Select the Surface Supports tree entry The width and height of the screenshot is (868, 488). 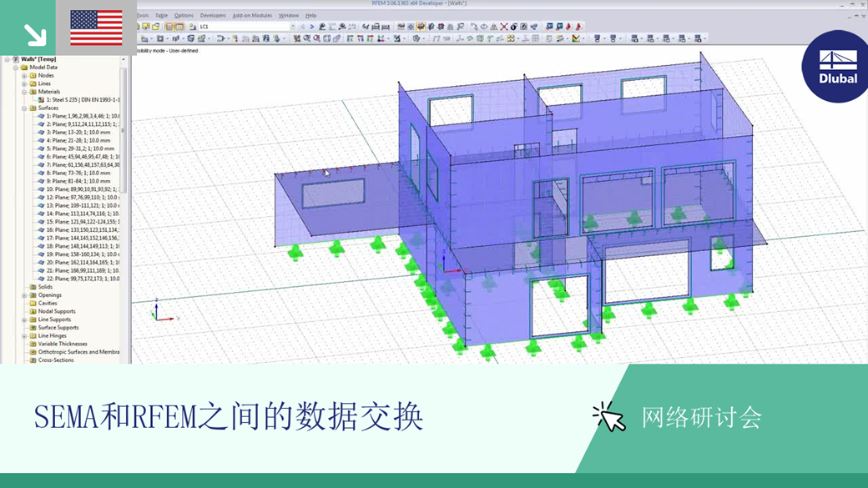pos(58,328)
